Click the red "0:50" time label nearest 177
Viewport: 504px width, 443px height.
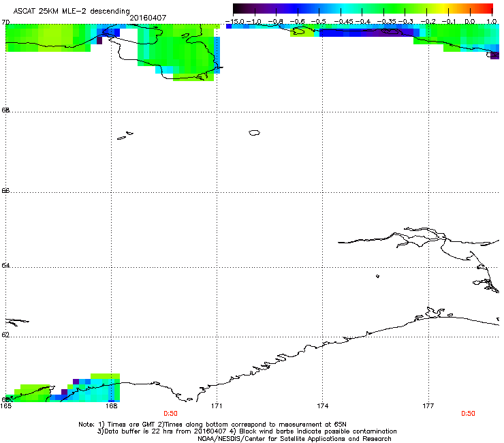pyautogui.click(x=468, y=414)
